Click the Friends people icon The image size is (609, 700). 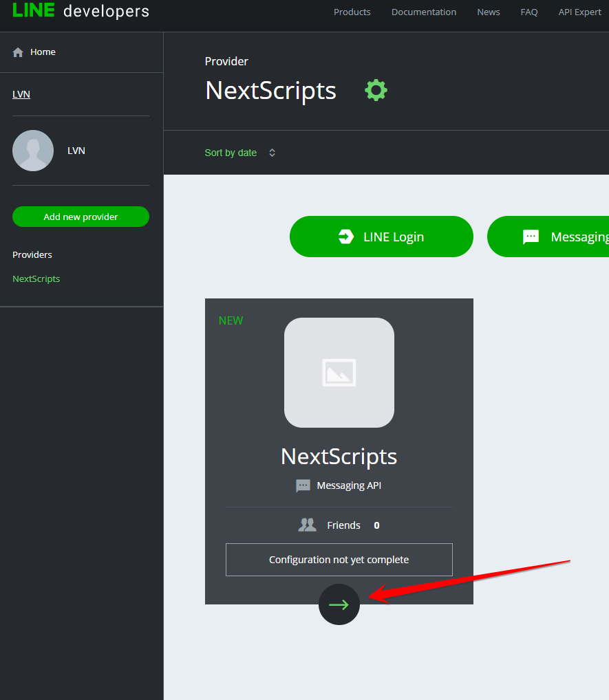click(x=307, y=525)
